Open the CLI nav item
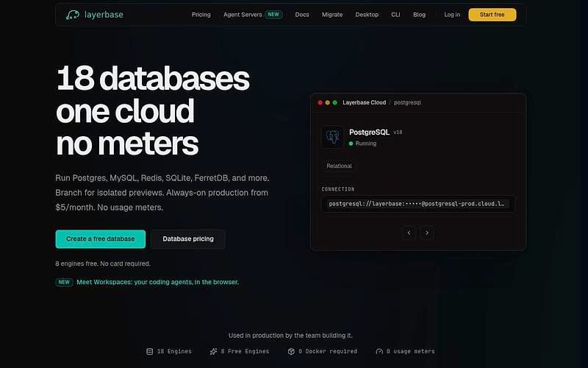 (395, 15)
